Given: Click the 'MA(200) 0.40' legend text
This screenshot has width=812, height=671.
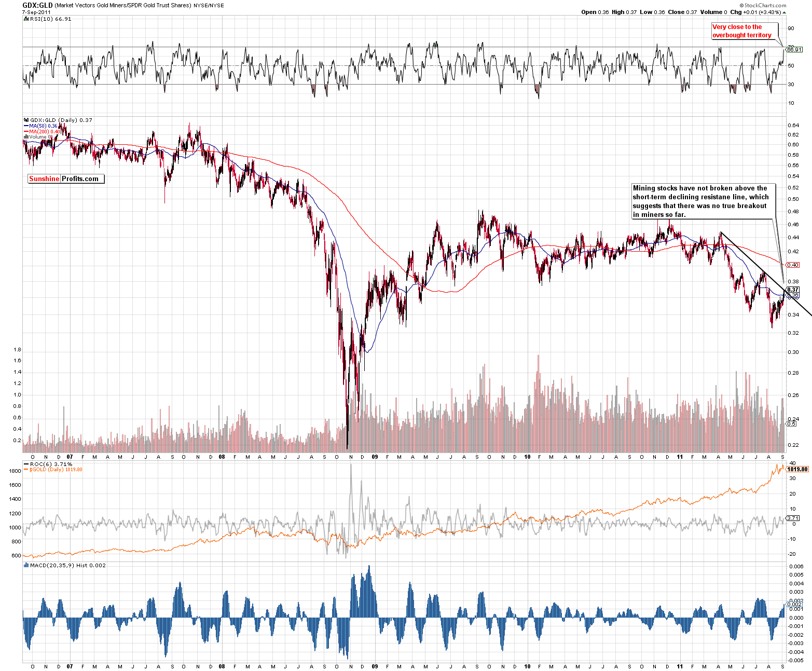Looking at the screenshot, I should click(x=45, y=131).
